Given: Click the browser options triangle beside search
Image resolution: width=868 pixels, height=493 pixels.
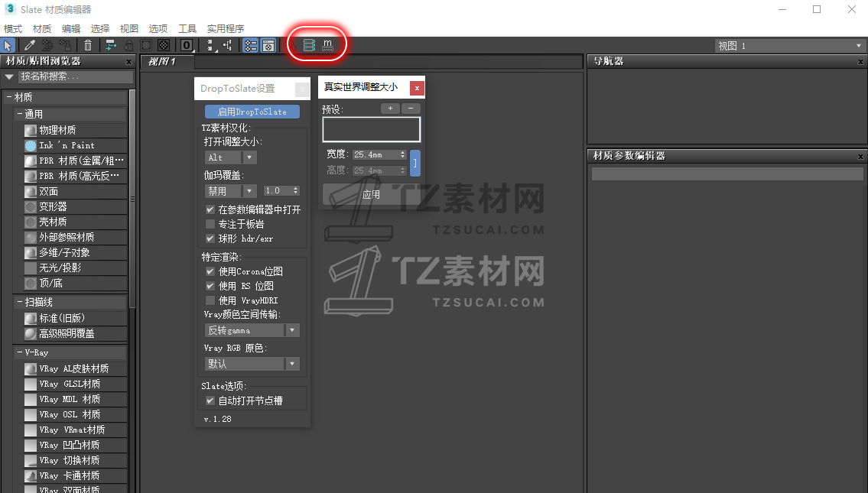Looking at the screenshot, I should click(9, 77).
